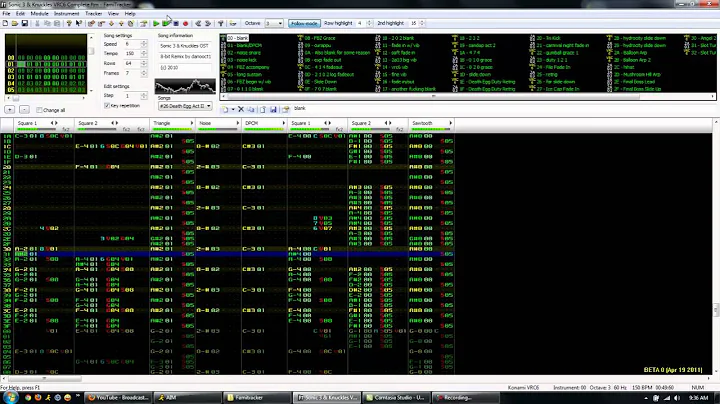Move frame up with the arrow icon

click(121, 23)
